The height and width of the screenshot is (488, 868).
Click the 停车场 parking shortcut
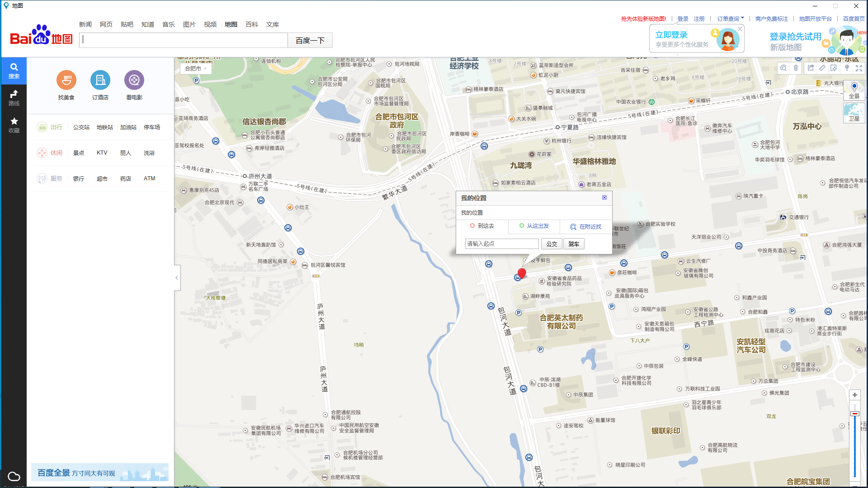tap(152, 127)
